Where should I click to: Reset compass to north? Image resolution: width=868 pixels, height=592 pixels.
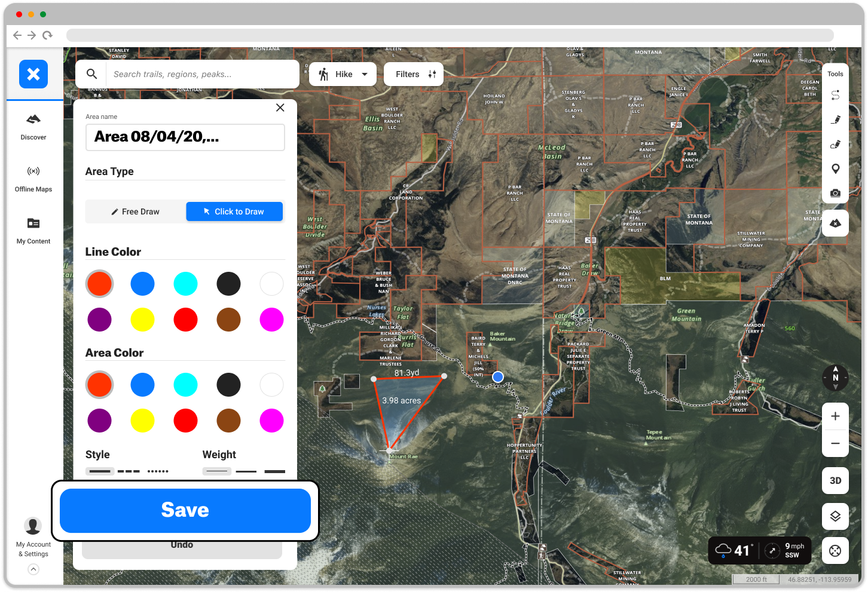tap(835, 378)
